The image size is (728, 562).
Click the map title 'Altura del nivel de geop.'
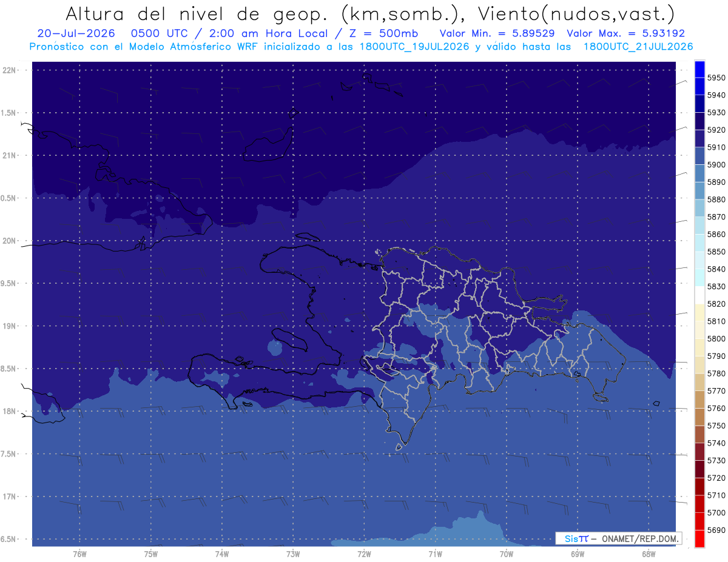[x=197, y=14]
